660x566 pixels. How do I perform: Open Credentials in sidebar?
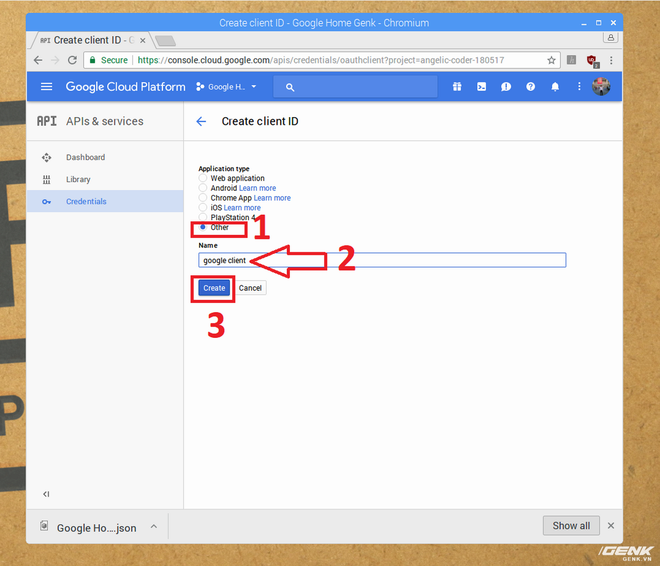pyautogui.click(x=105, y=201)
